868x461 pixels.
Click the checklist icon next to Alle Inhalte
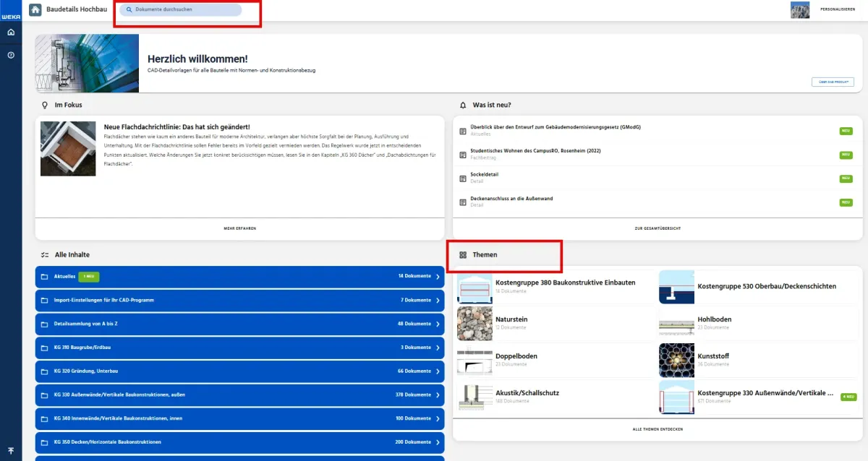pos(45,255)
